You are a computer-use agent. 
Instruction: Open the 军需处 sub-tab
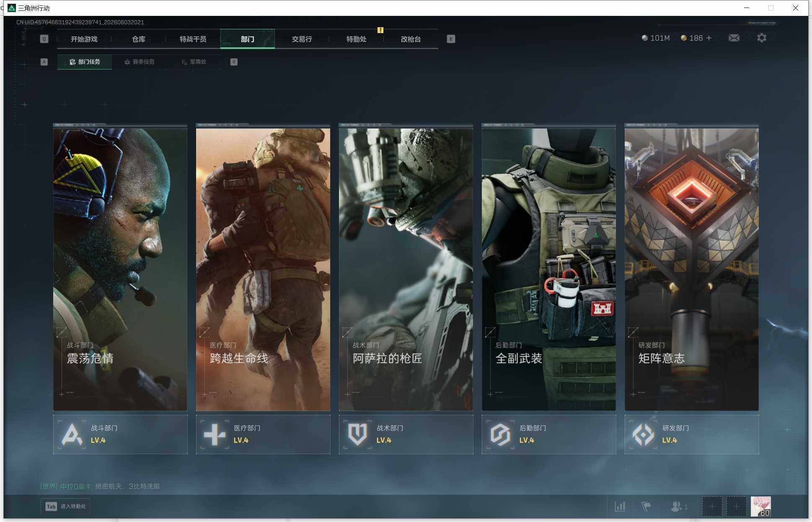pyautogui.click(x=194, y=62)
